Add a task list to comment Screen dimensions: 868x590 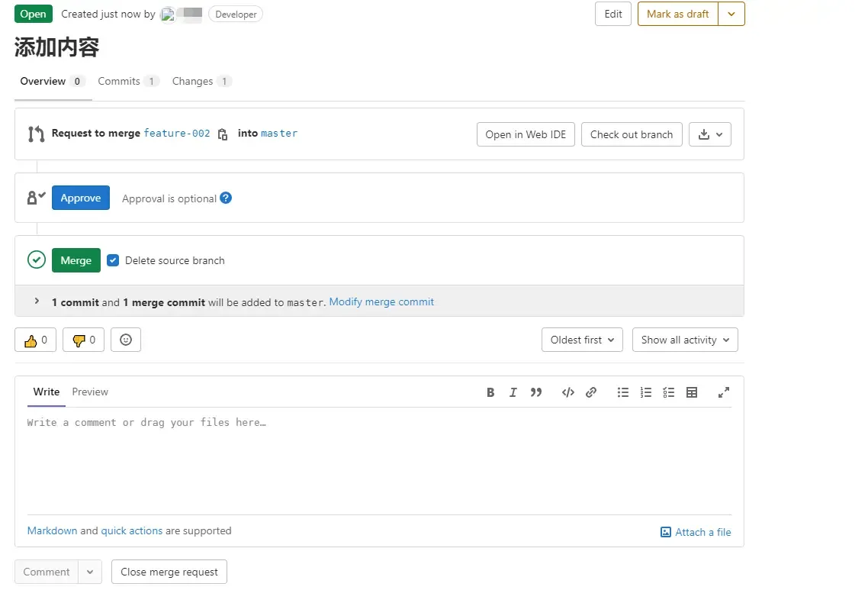point(669,392)
